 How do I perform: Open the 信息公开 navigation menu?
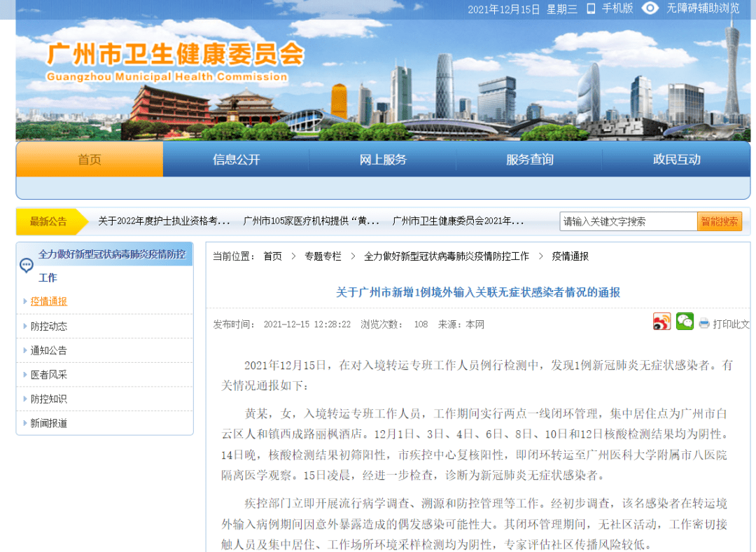coord(236,160)
